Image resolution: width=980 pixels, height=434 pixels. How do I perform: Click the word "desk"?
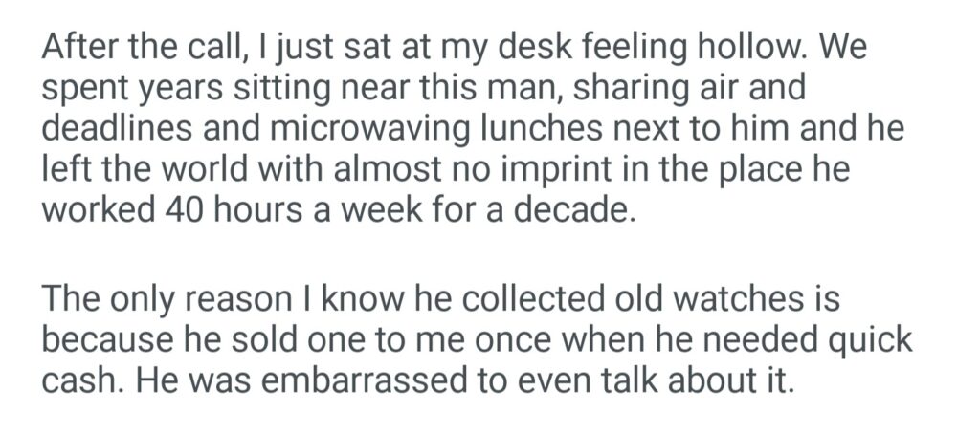[462, 46]
